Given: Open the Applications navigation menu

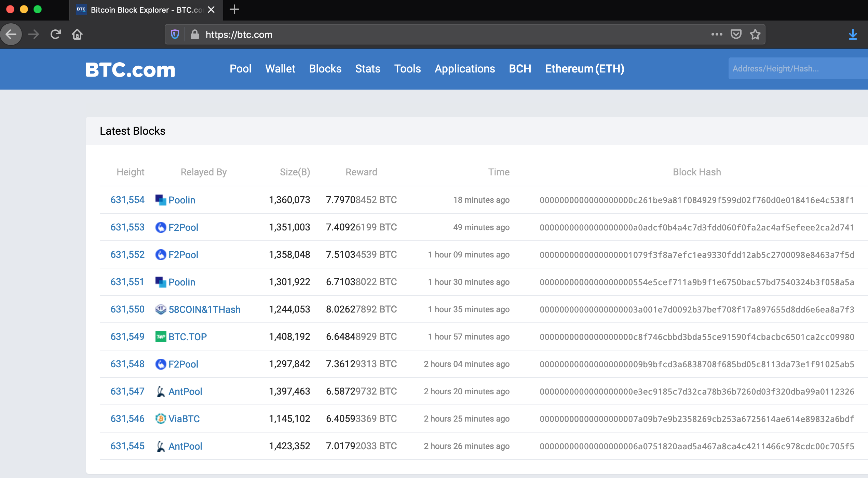Looking at the screenshot, I should pos(465,69).
